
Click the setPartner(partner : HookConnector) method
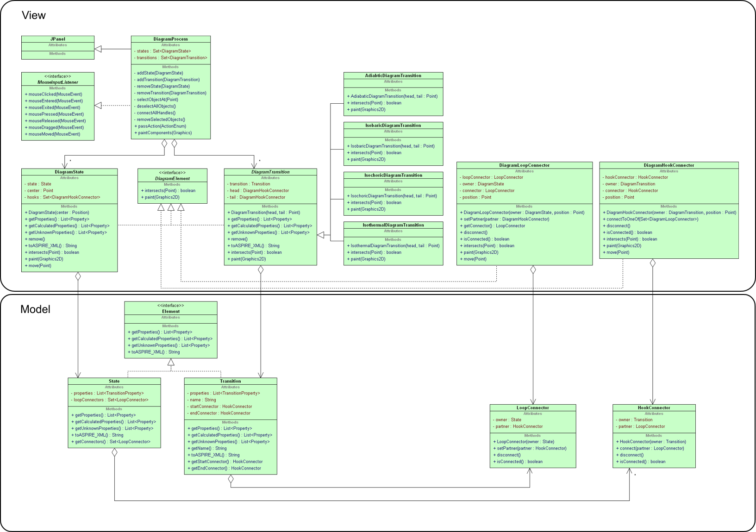coord(530,448)
